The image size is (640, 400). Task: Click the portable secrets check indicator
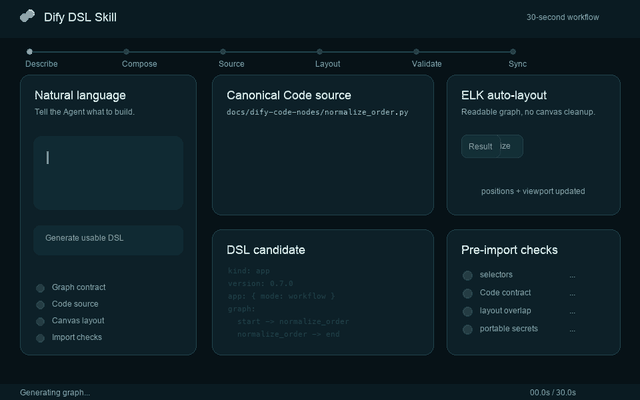[467, 329]
